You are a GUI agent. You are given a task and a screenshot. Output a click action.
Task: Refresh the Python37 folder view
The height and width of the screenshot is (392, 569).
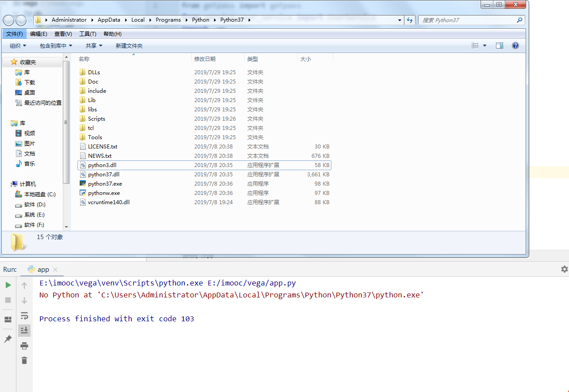pyautogui.click(x=410, y=20)
